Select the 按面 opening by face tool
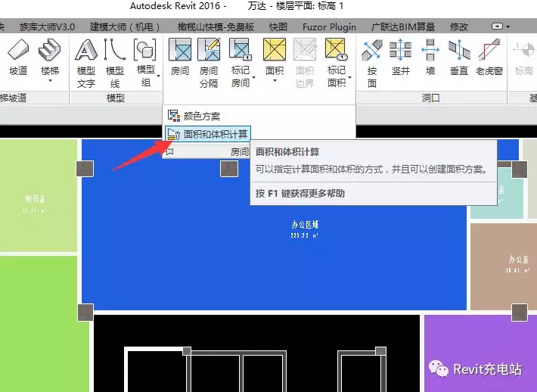Screen dimensions: 537x392 coord(372,63)
